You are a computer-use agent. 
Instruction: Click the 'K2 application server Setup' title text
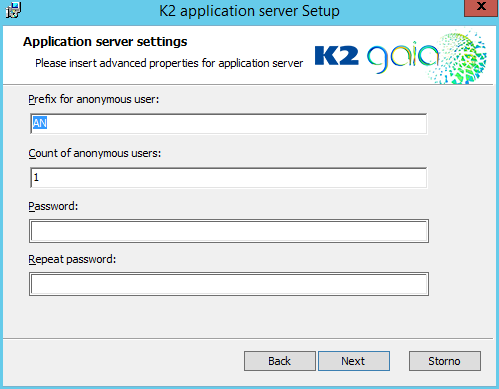pos(249,11)
